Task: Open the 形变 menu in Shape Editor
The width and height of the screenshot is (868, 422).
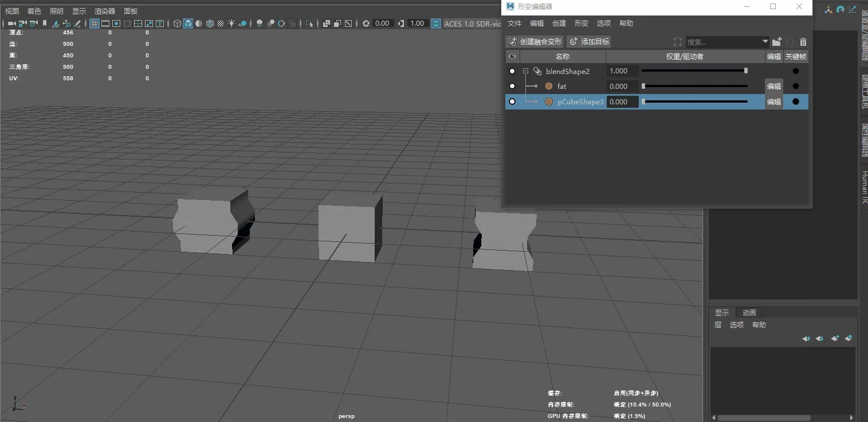Action: (x=581, y=24)
